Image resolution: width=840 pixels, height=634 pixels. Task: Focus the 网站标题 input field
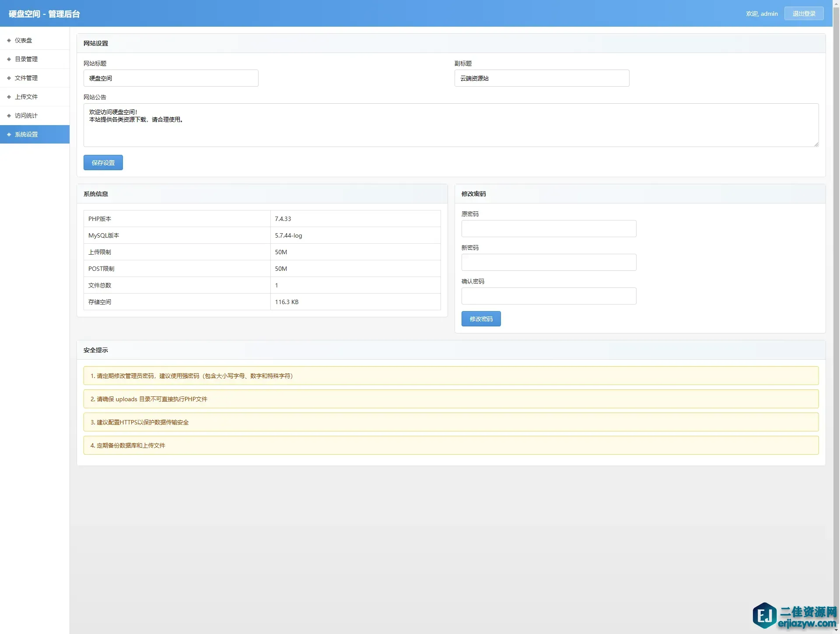[x=171, y=78]
